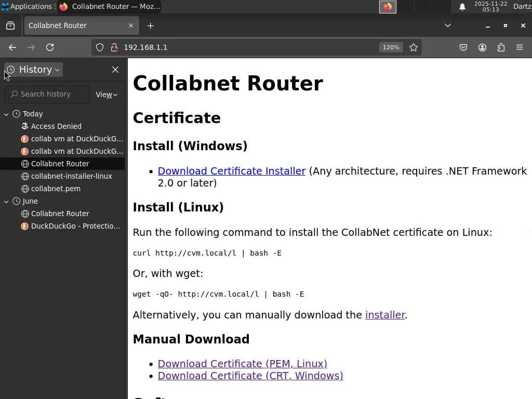Click the installer link
This screenshot has height=399, width=532.
[x=385, y=315]
